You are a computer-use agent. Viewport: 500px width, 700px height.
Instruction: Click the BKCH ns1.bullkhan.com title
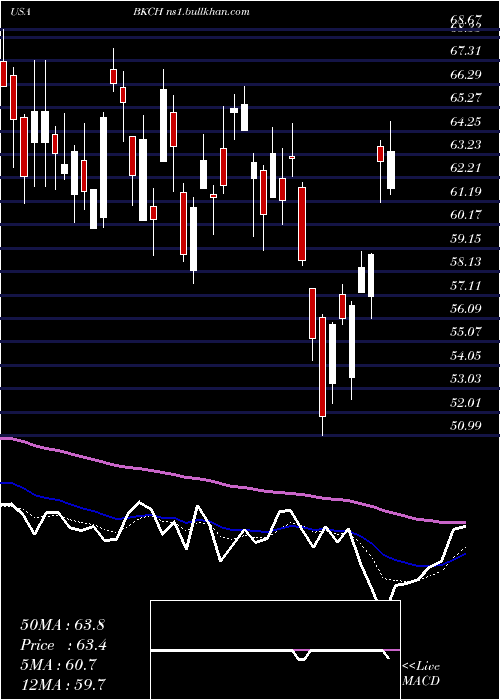(x=191, y=12)
